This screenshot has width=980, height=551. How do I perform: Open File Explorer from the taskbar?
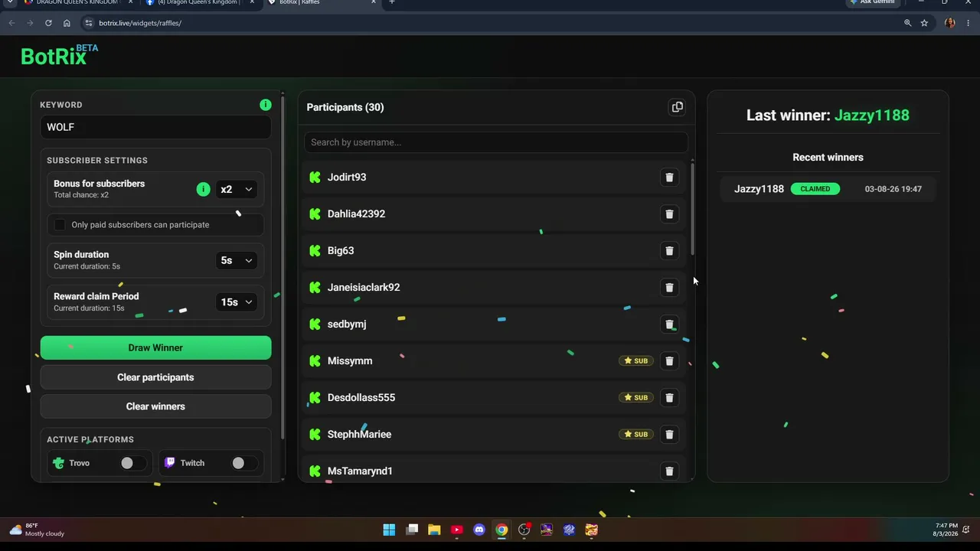[x=434, y=530]
